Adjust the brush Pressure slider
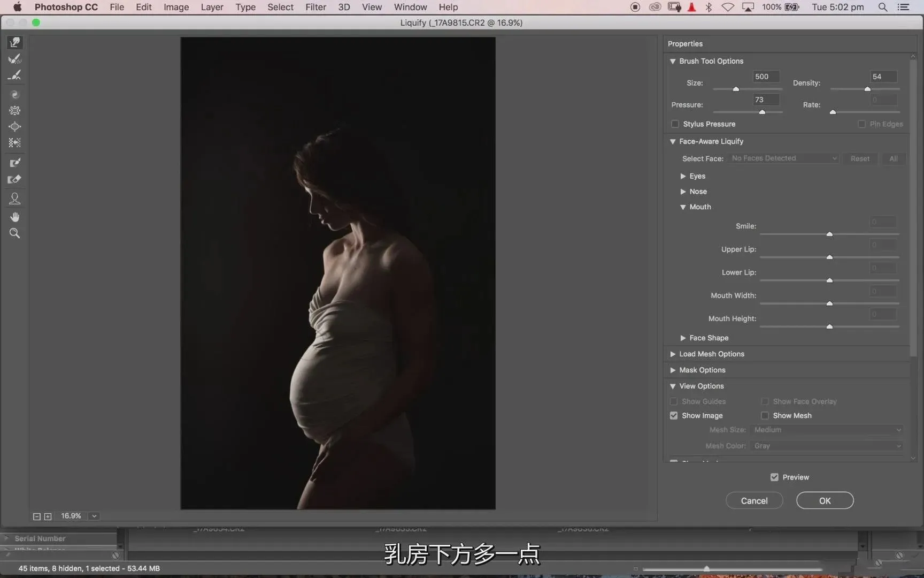 [762, 112]
